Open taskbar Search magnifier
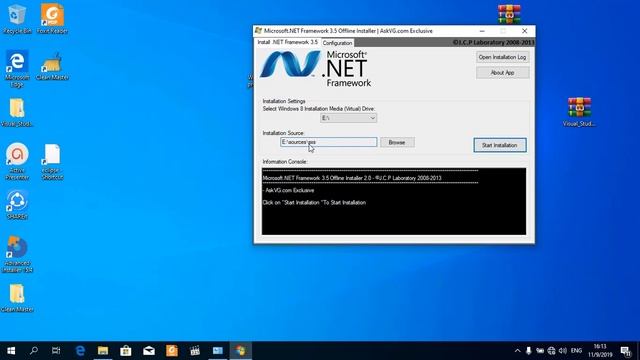640x360 pixels. pyautogui.click(x=34, y=351)
